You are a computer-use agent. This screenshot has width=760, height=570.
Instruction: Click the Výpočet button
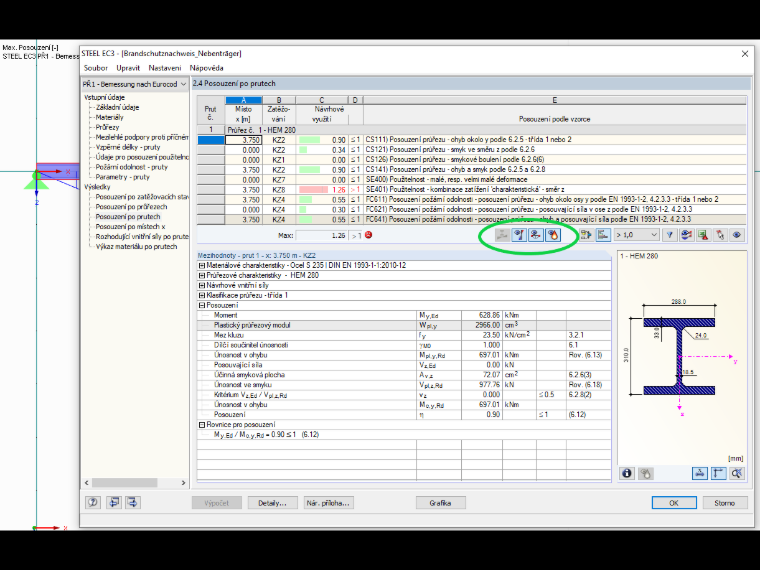pos(217,503)
